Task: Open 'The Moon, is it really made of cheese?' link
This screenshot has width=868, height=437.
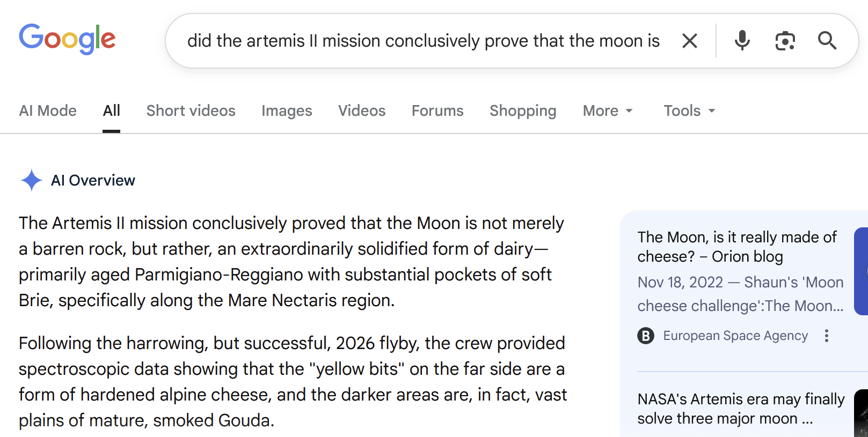Action: click(736, 247)
